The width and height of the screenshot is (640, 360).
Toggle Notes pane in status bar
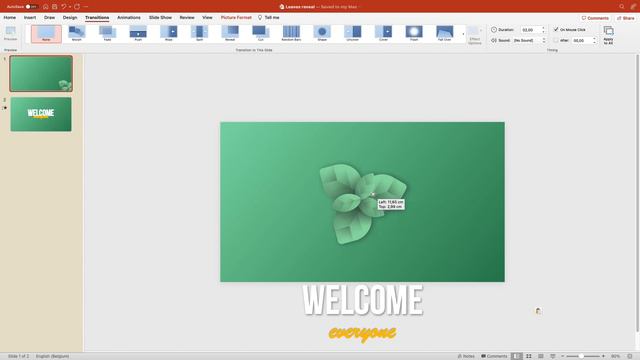coord(466,356)
